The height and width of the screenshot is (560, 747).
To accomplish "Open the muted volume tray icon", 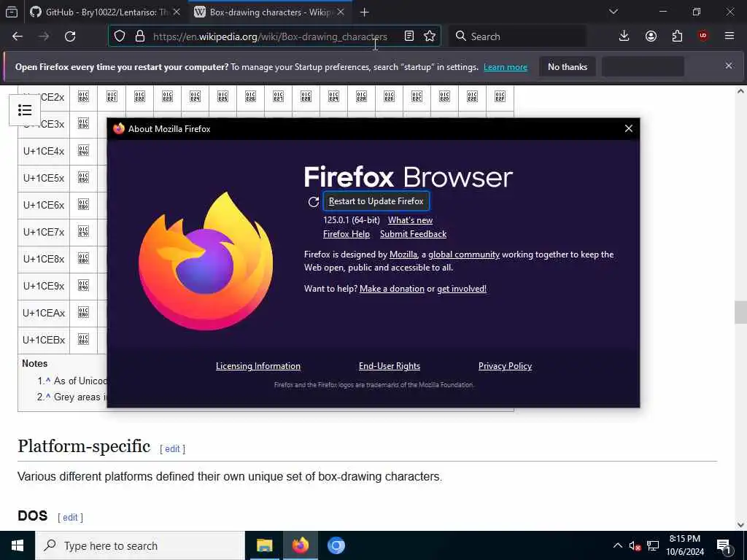I will [635, 545].
